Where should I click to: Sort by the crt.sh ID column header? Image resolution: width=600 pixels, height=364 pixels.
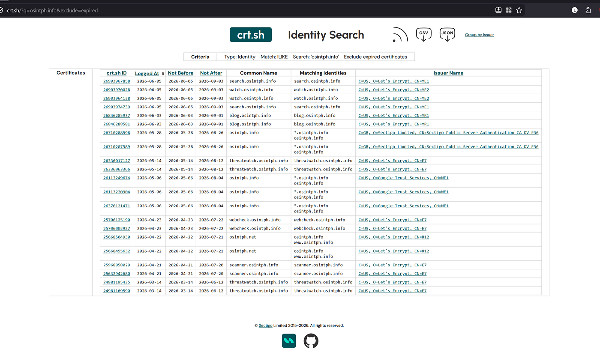[117, 73]
